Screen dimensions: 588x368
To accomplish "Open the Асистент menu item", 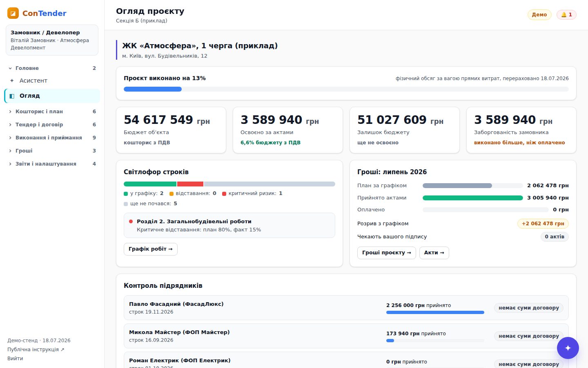I will [52, 81].
